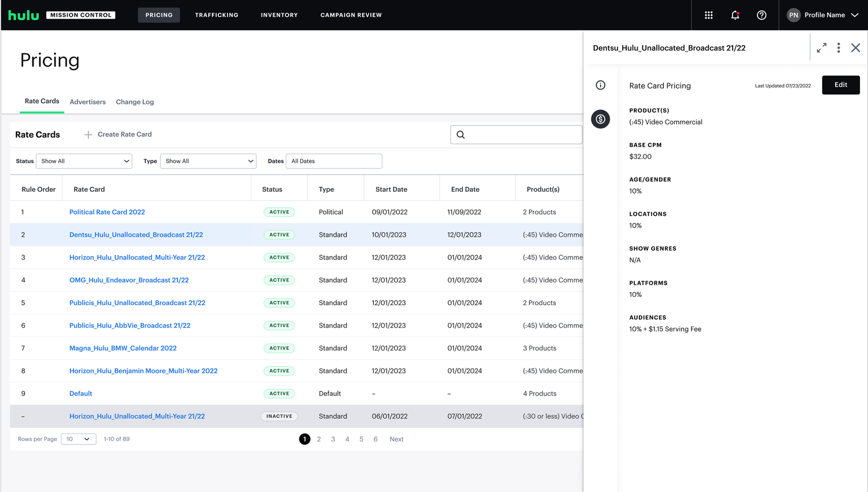Open the Political Rate Card 2022 link
Viewport: 868px width, 492px height.
click(x=106, y=212)
